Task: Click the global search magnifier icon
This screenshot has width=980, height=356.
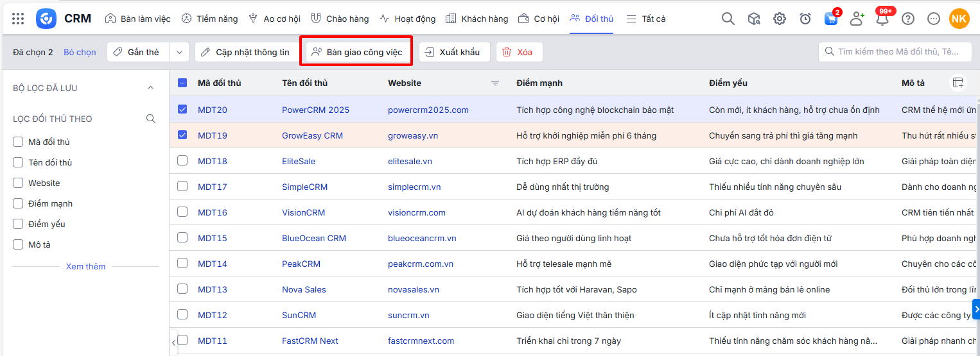Action: [728, 19]
